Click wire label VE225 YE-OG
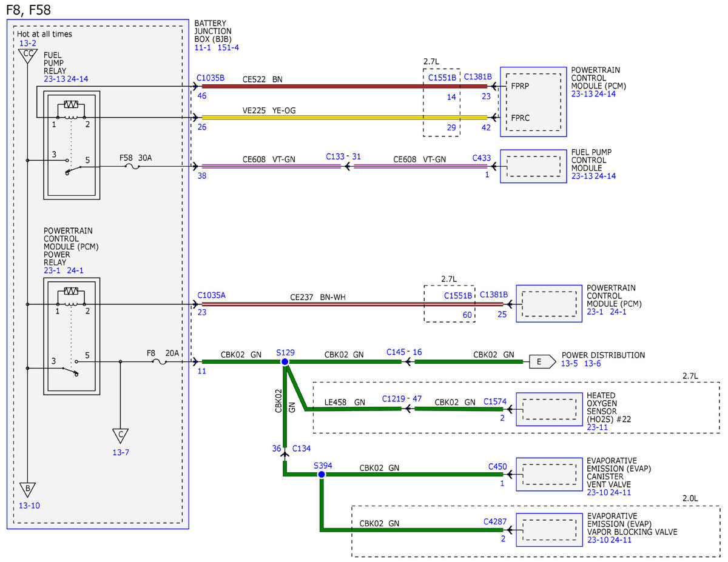The height and width of the screenshot is (562, 728). click(269, 110)
